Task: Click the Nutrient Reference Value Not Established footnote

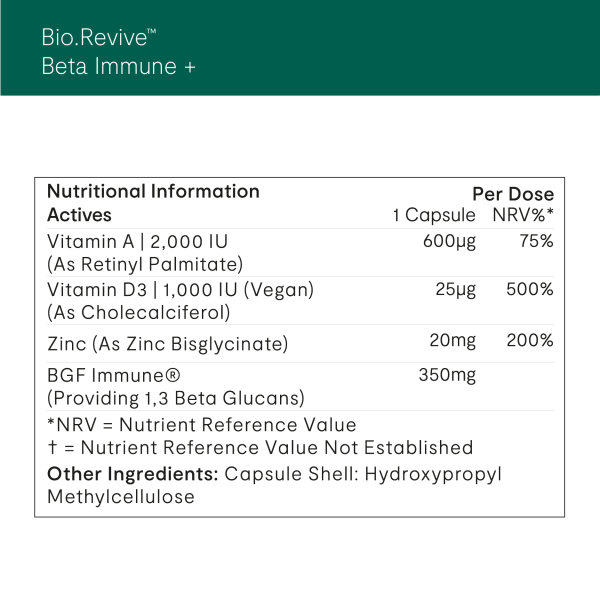Action: [x=260, y=448]
